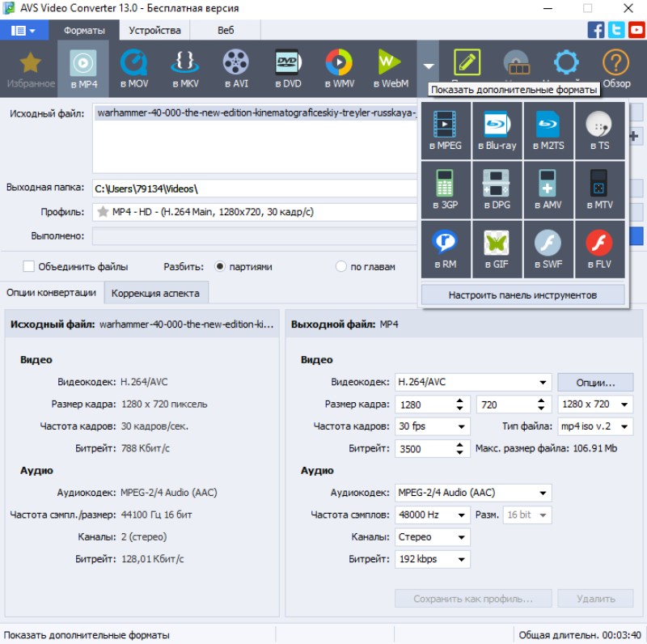The width and height of the screenshot is (647, 644).
Task: Pick the WMV format icon
Action: tap(339, 70)
